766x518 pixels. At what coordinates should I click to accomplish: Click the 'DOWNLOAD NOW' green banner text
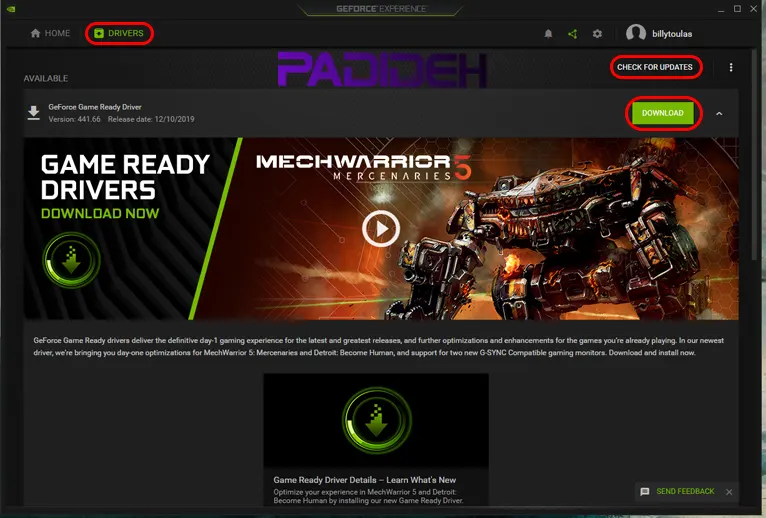tap(100, 214)
